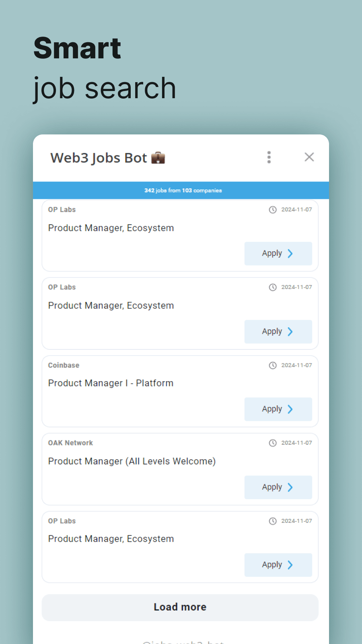Close the Web3 Jobs Bot window

click(x=309, y=157)
